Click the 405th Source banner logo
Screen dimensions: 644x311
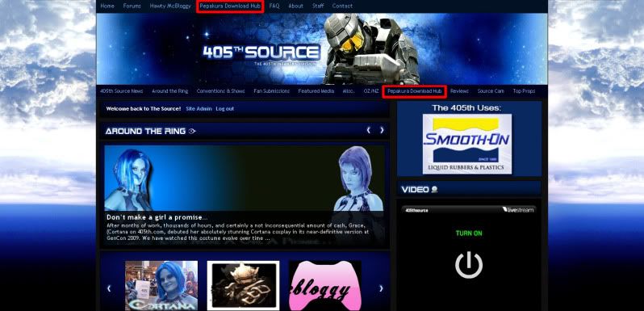[261, 53]
